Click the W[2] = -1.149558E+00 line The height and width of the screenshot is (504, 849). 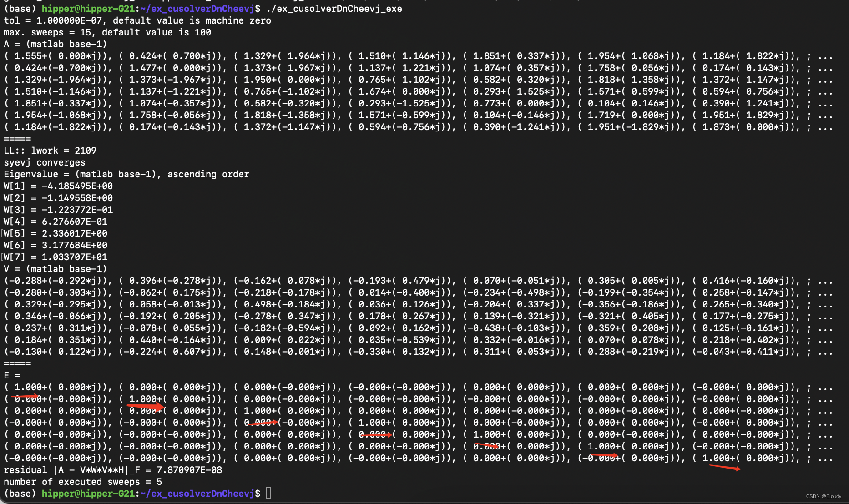coord(58,198)
